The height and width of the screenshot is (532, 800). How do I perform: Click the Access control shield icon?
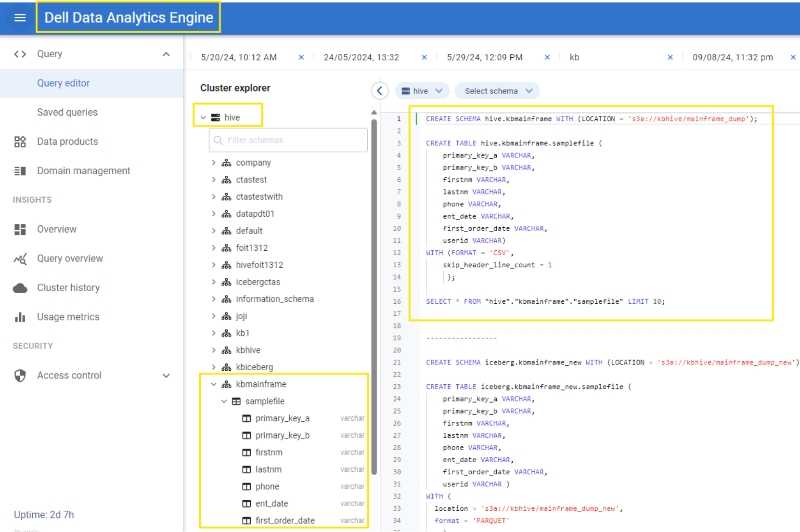coord(20,376)
